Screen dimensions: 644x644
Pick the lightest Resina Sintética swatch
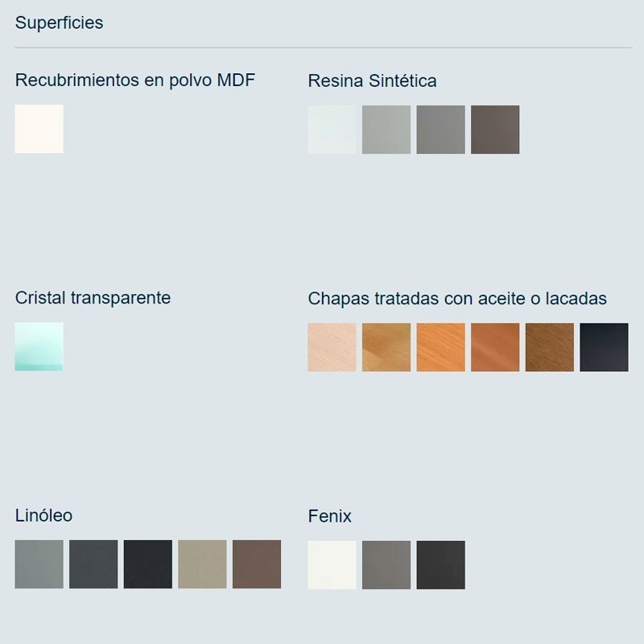[x=332, y=130]
